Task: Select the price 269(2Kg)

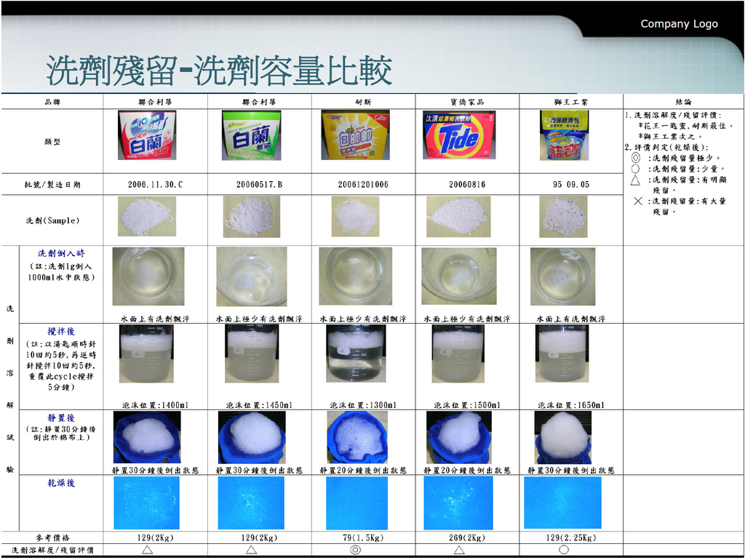Action: click(x=467, y=537)
